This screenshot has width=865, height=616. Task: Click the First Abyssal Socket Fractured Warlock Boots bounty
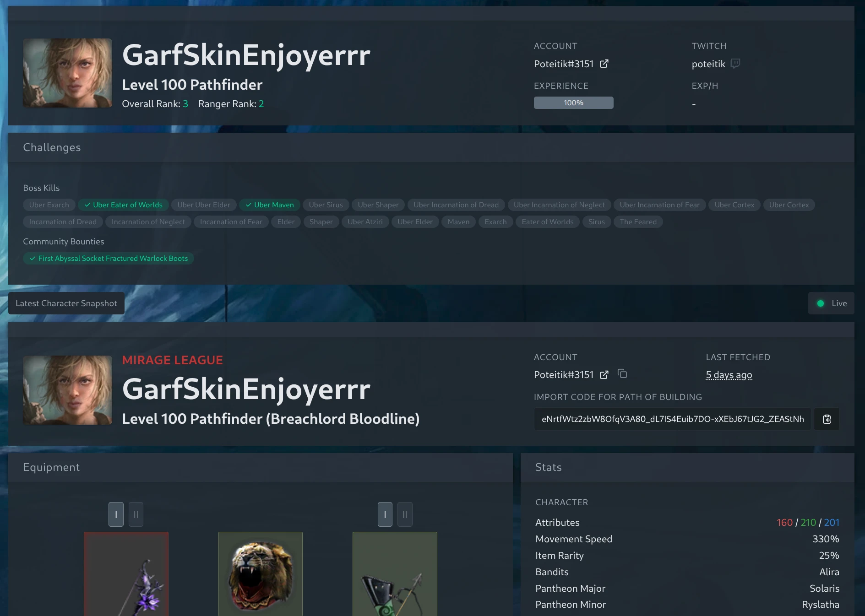[108, 258]
